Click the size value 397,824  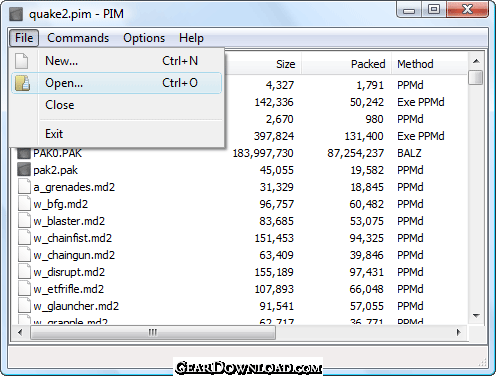pos(274,136)
